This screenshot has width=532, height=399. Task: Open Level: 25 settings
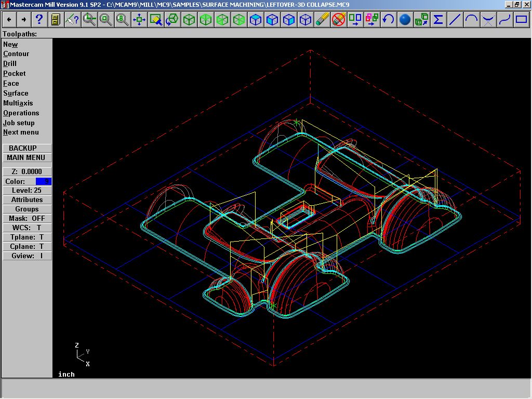tap(27, 190)
